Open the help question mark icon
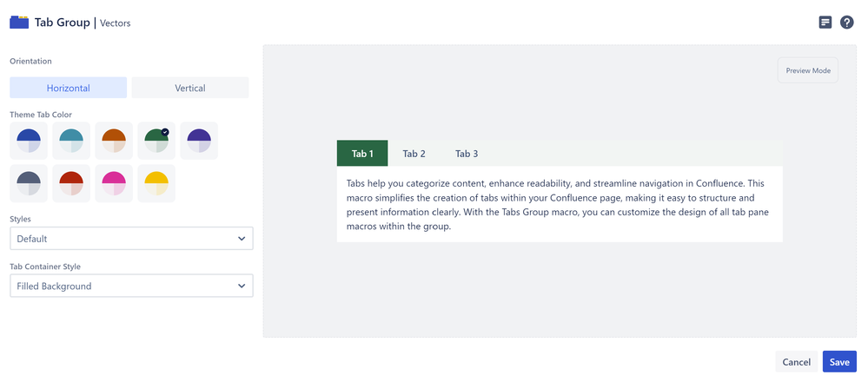 pos(847,23)
